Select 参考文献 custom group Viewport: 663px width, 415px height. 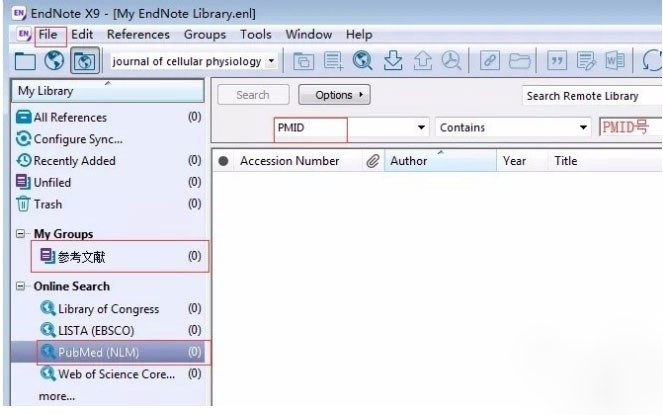coord(120,256)
